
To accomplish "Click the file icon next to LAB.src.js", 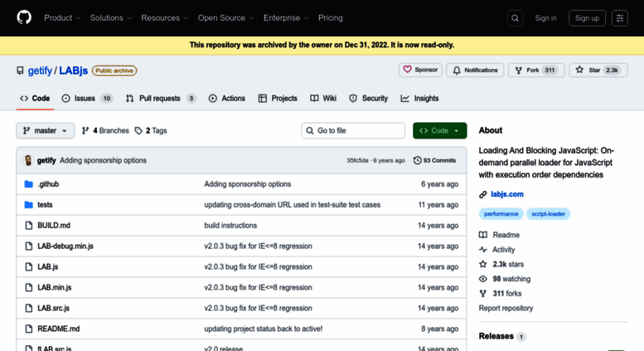I will tap(28, 308).
